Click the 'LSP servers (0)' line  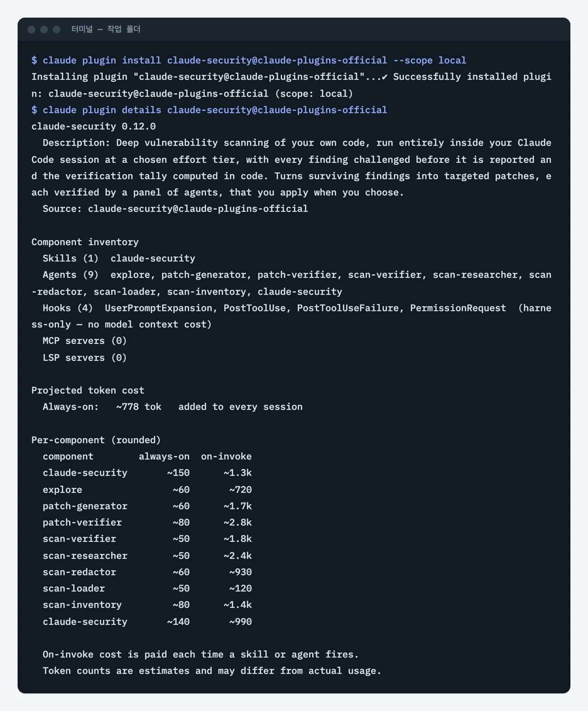click(x=85, y=357)
